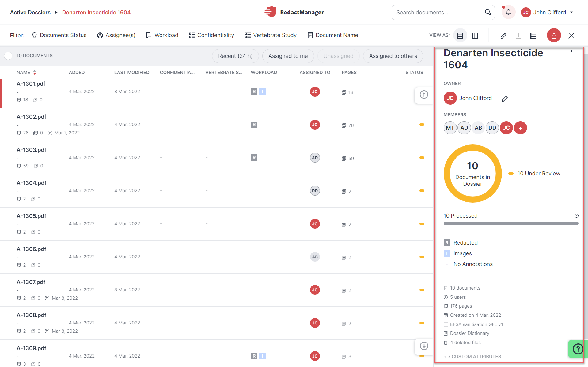Click the DD assignee of A-1304.pdf

click(315, 191)
